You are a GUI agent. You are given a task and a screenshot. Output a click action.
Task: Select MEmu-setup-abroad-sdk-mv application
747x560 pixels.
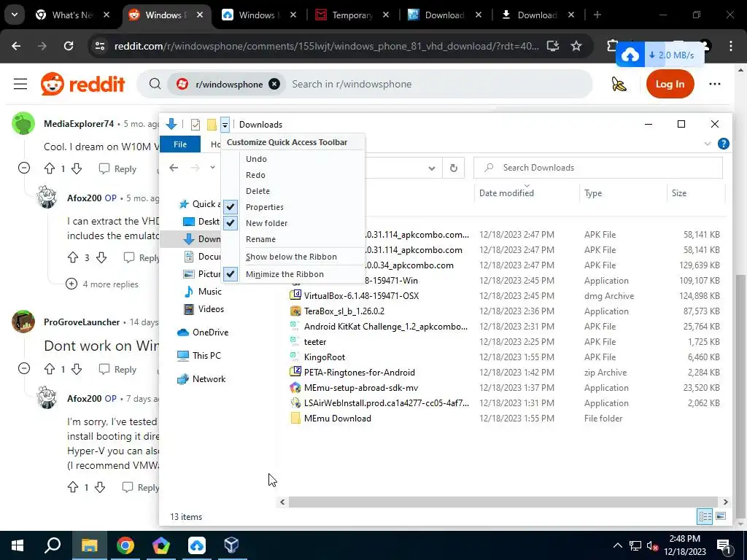click(360, 388)
